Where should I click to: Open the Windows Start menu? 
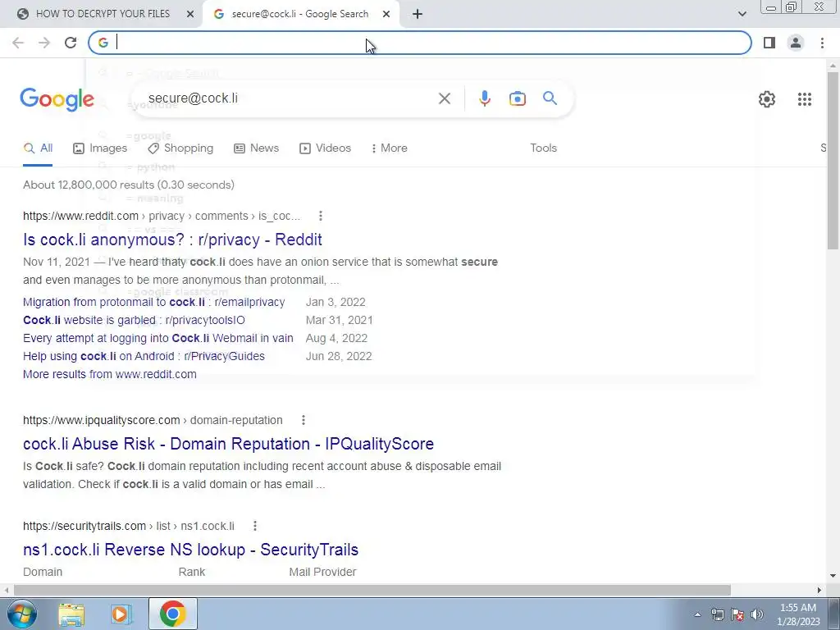coord(21,614)
